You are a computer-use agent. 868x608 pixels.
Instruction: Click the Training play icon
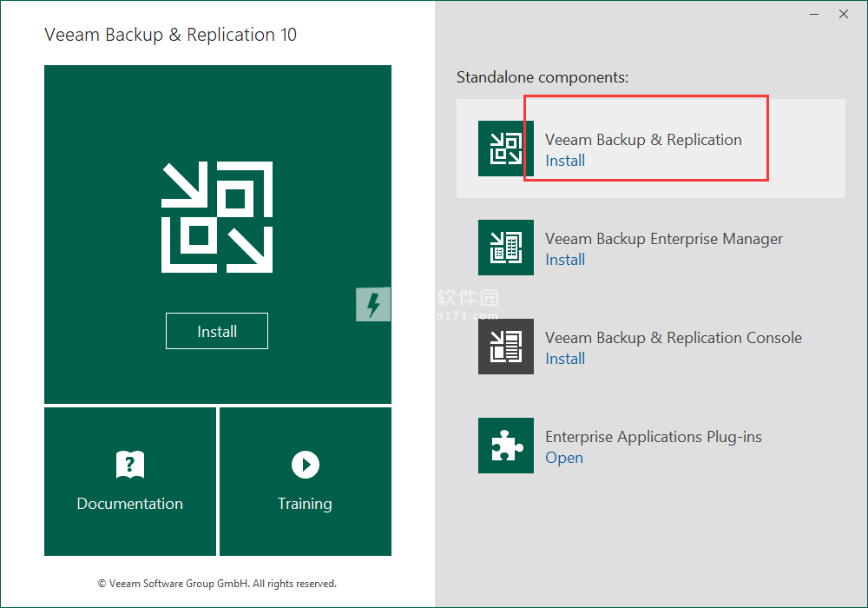(x=306, y=465)
